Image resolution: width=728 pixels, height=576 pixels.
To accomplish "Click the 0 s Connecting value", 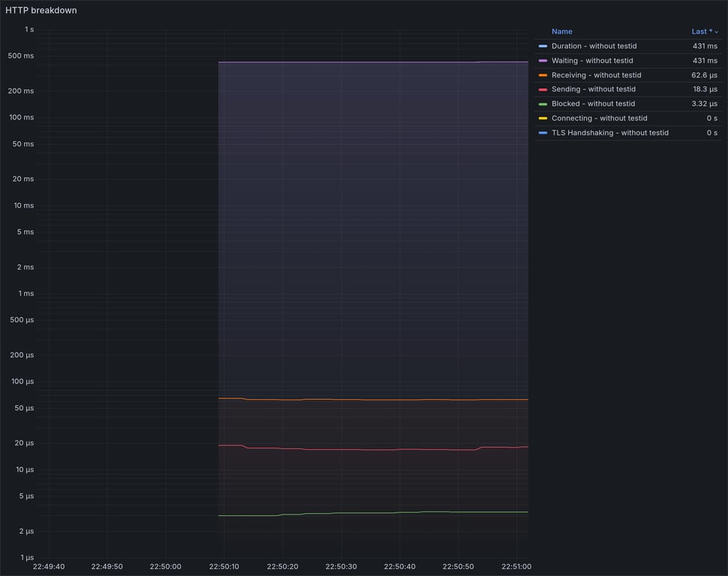I will point(711,118).
